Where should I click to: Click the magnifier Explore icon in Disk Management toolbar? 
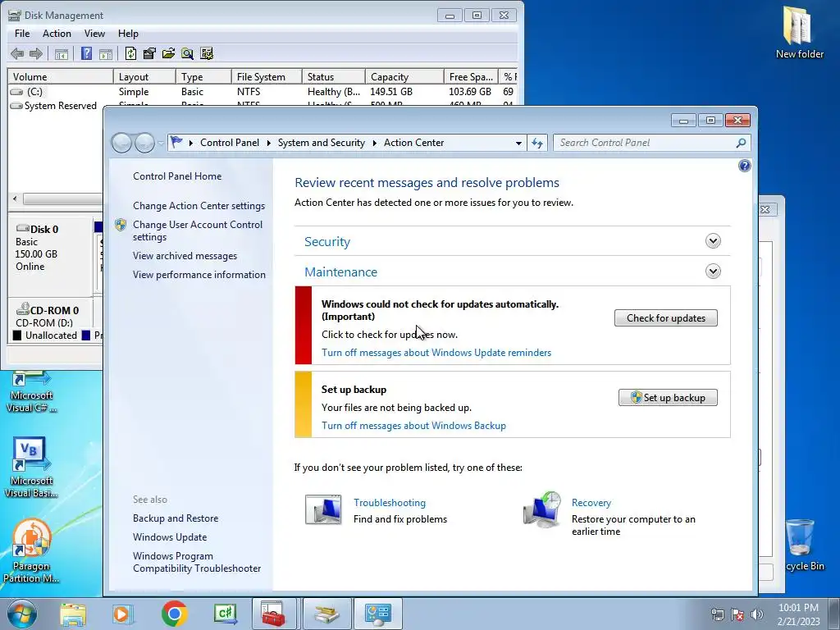[187, 53]
